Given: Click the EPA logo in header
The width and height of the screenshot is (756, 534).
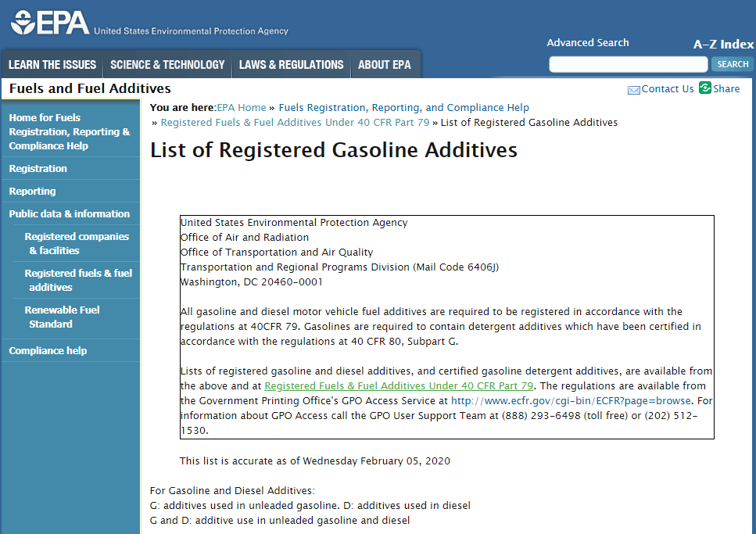Looking at the screenshot, I should pyautogui.click(x=50, y=23).
